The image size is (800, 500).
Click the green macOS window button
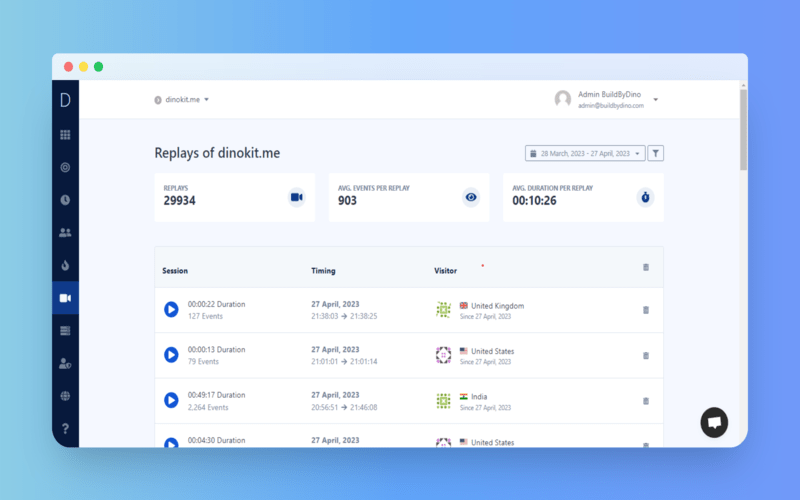[98, 67]
